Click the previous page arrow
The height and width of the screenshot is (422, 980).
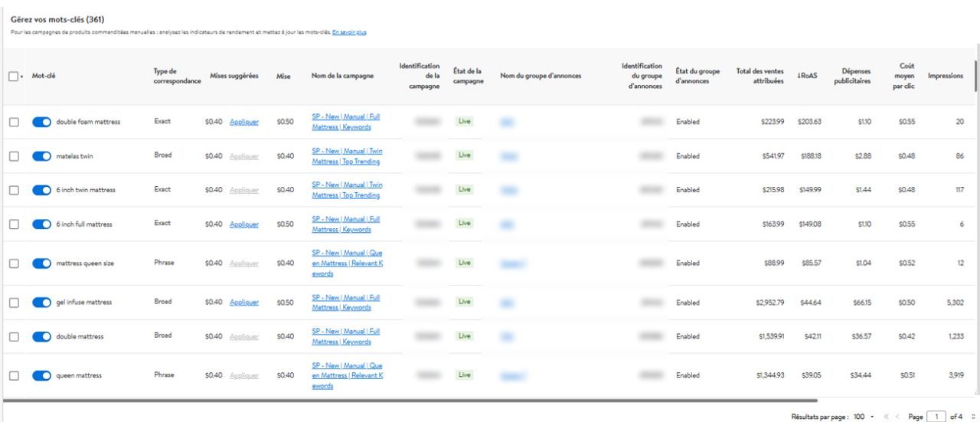pos(897,417)
